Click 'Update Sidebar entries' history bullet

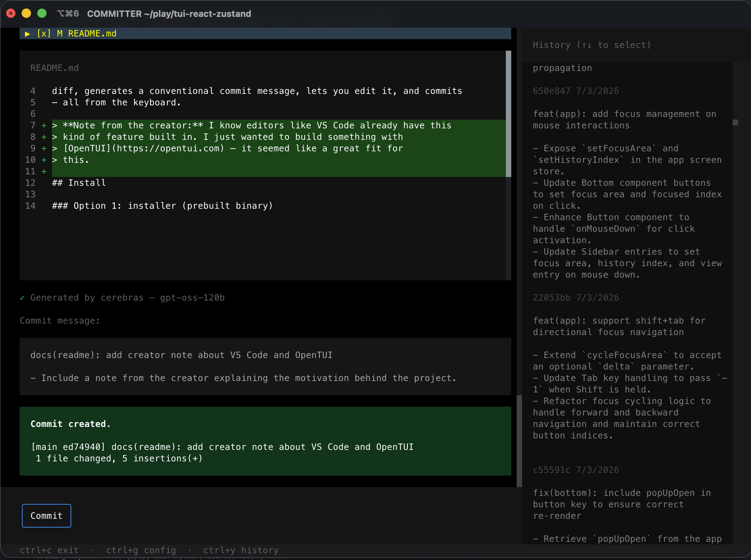tap(627, 263)
